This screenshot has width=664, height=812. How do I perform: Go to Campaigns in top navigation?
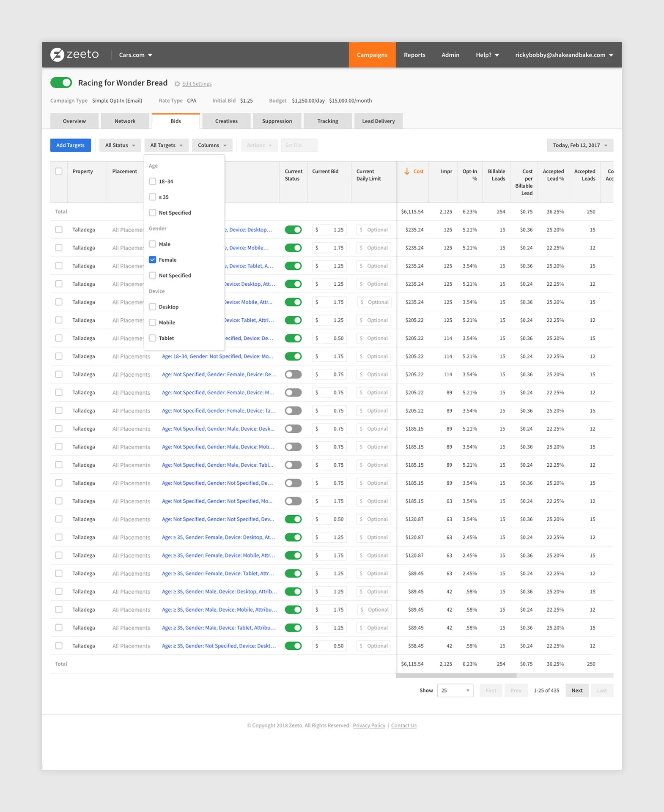[372, 55]
